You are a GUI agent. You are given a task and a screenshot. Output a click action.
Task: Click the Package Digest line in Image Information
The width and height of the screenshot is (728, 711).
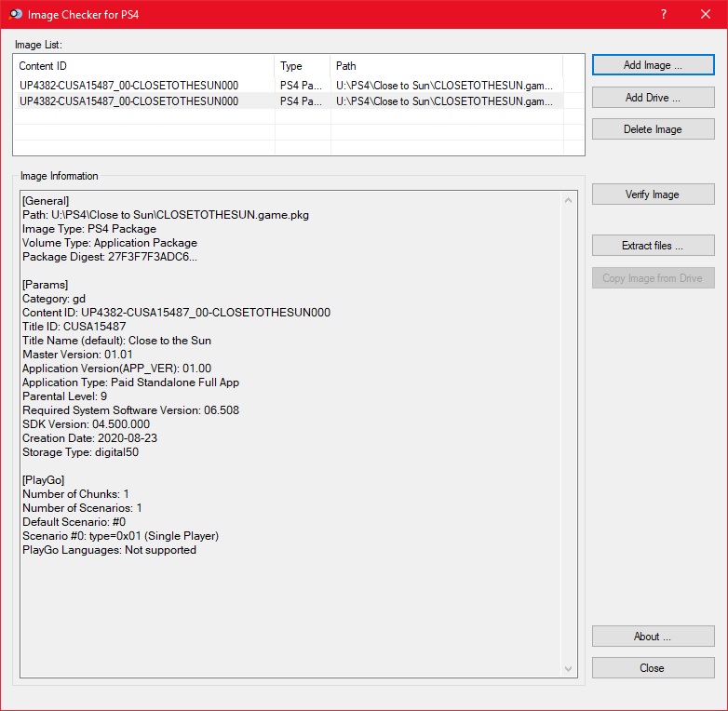click(x=110, y=257)
